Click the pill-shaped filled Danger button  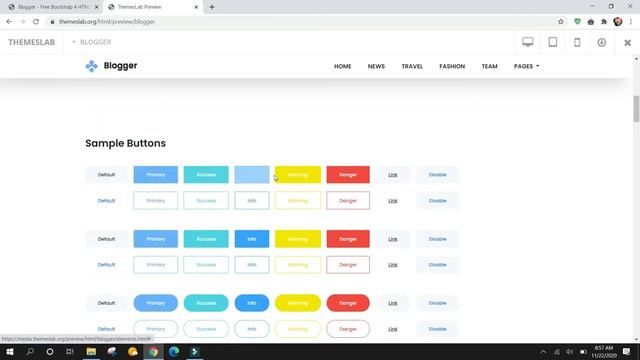pos(348,303)
